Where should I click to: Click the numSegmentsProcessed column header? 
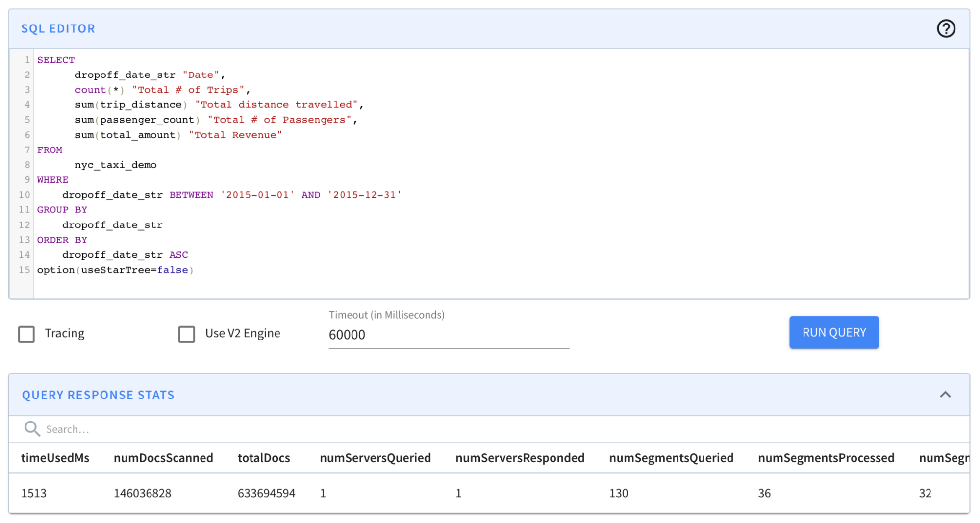(x=826, y=458)
